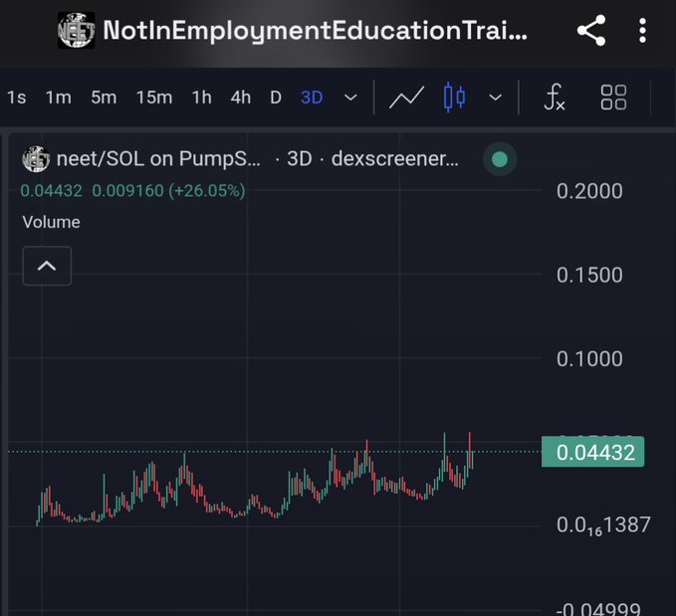The width and height of the screenshot is (676, 616).
Task: Click the 0.1000 price axis label
Action: coord(589,359)
